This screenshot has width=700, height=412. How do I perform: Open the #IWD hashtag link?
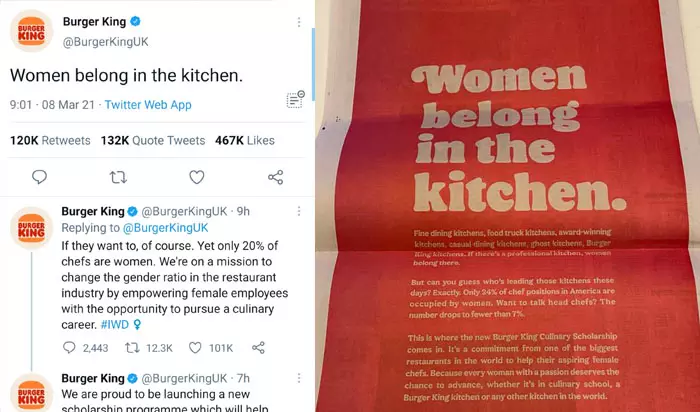(115, 325)
